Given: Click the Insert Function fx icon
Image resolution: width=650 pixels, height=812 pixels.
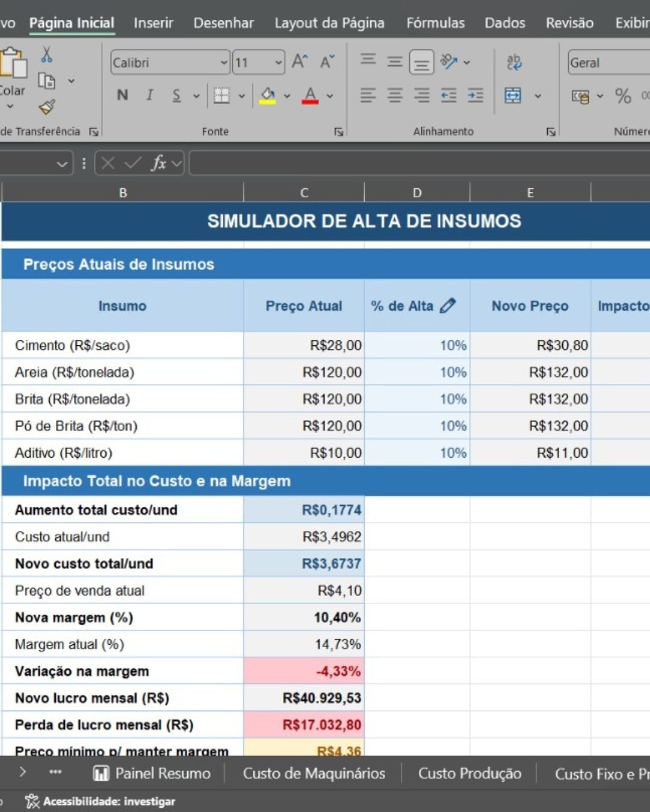Looking at the screenshot, I should click(x=158, y=163).
